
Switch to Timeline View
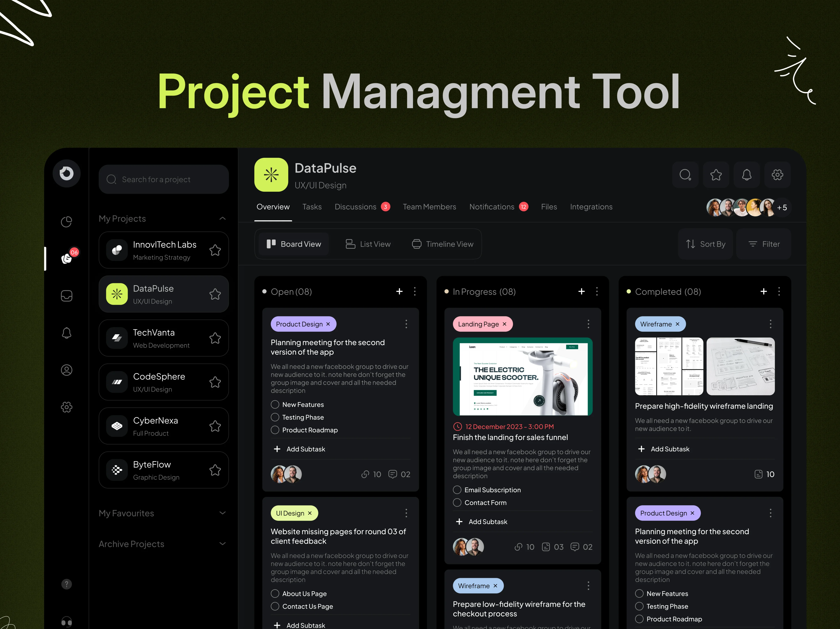443,244
